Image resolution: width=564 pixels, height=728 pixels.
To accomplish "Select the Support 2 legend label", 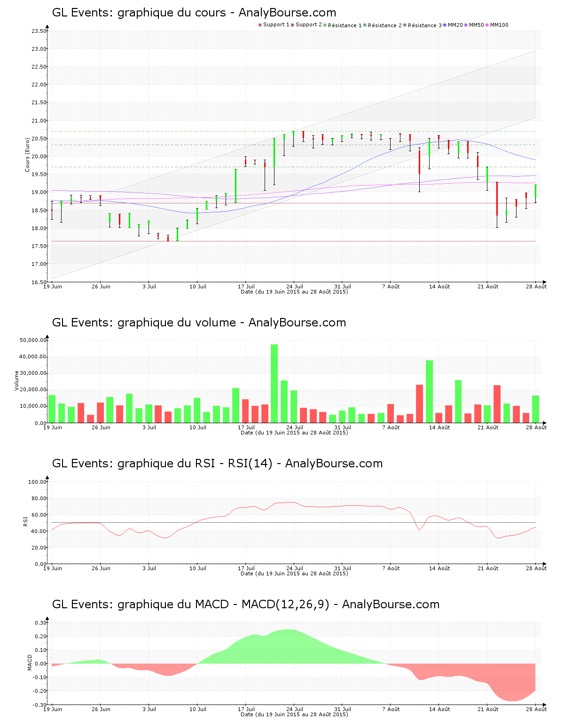I will click(x=309, y=25).
